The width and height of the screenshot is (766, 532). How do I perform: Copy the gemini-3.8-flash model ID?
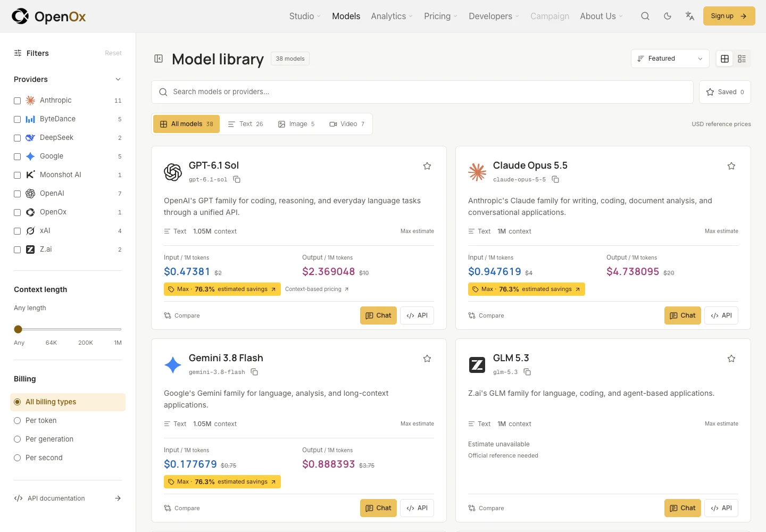254,372
